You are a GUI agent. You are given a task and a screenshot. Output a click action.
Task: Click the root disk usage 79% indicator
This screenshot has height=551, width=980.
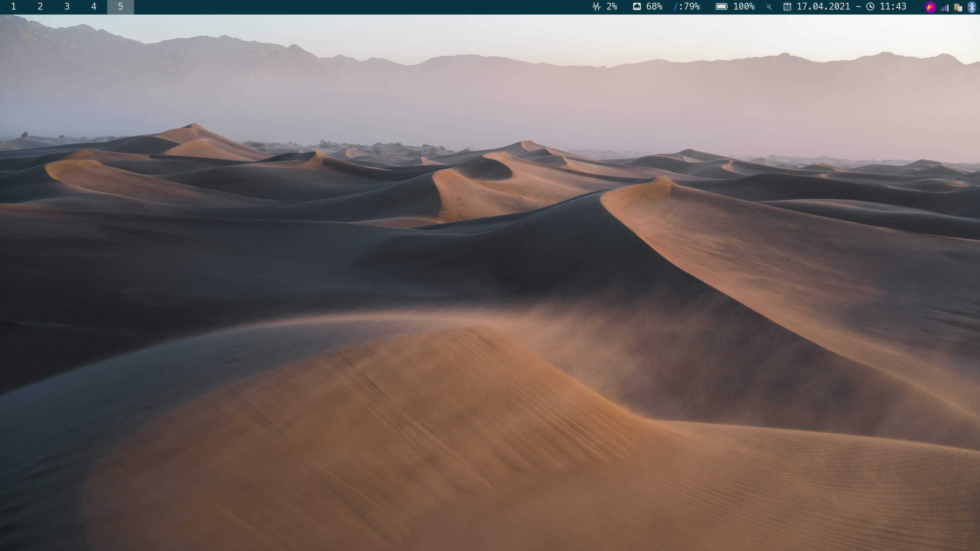pos(687,7)
